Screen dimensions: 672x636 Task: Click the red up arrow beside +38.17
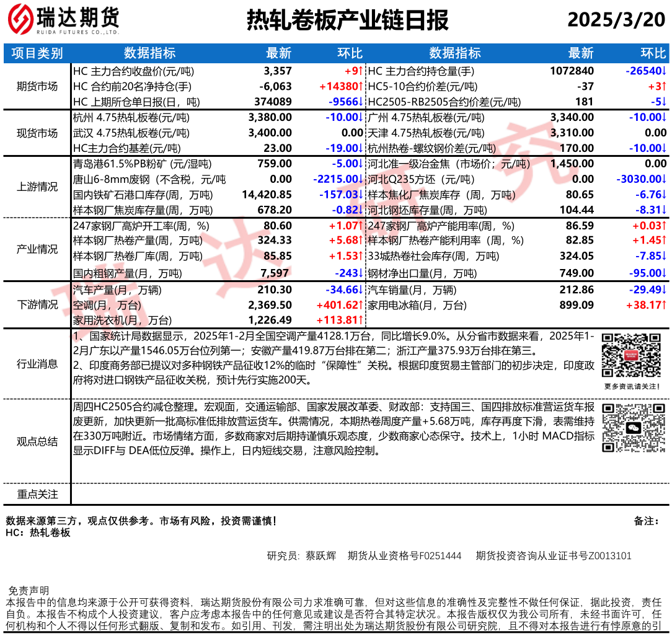click(664, 305)
